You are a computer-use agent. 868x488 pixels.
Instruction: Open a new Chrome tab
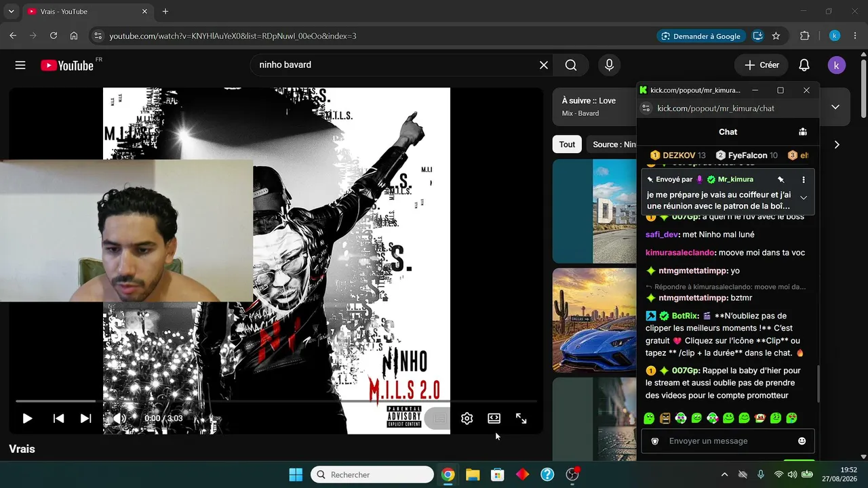point(165,12)
